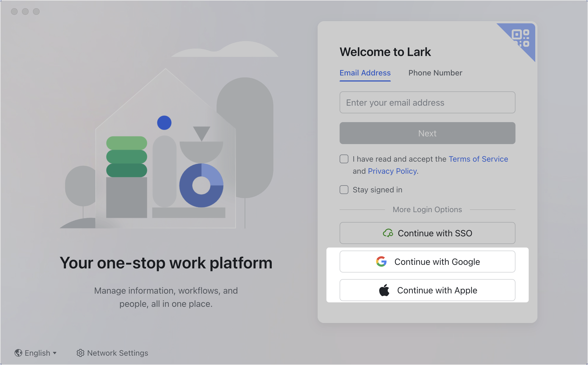
Task: Open the English language dropdown
Action: click(37, 353)
